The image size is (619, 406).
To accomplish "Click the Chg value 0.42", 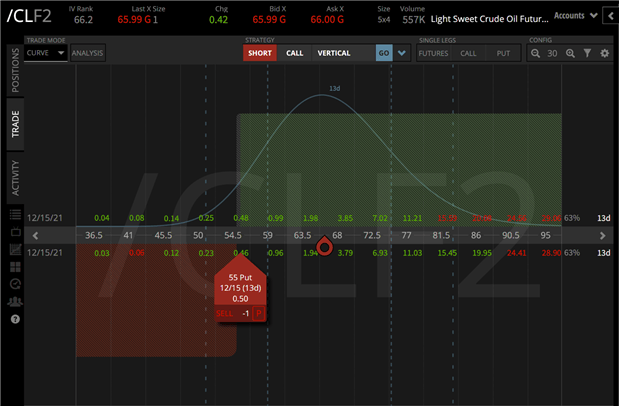I will click(x=218, y=19).
